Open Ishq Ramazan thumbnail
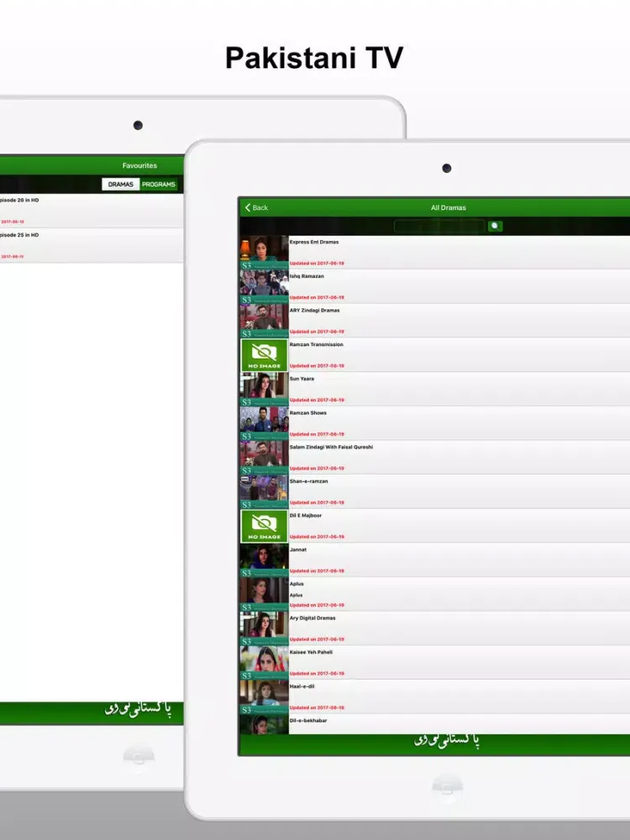 (x=264, y=286)
